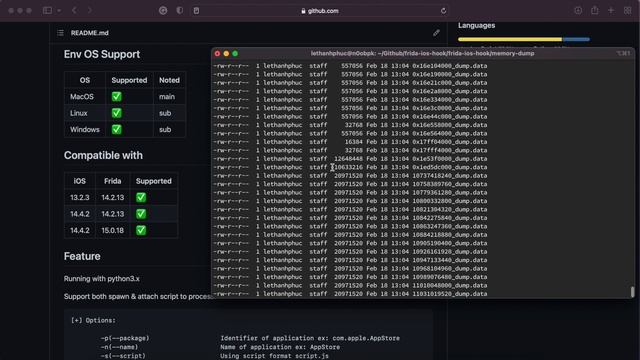Click the Languages sidebar heading
The width and height of the screenshot is (640, 360).
tap(476, 25)
